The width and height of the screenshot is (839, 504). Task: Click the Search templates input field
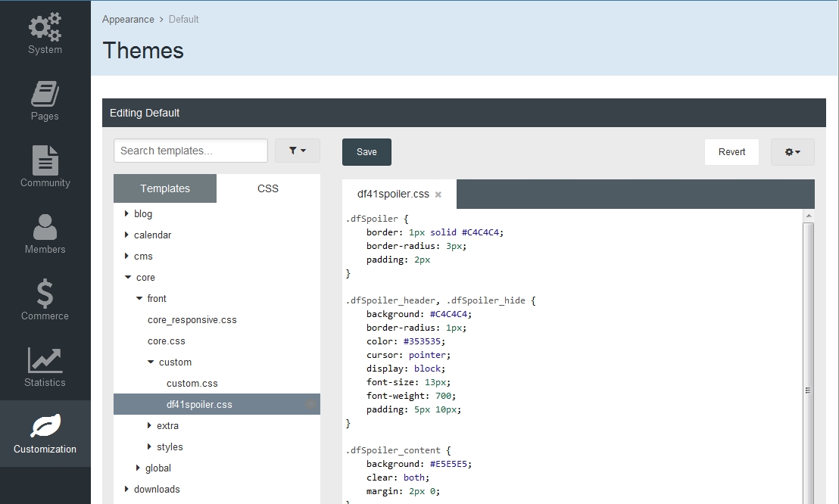click(191, 151)
